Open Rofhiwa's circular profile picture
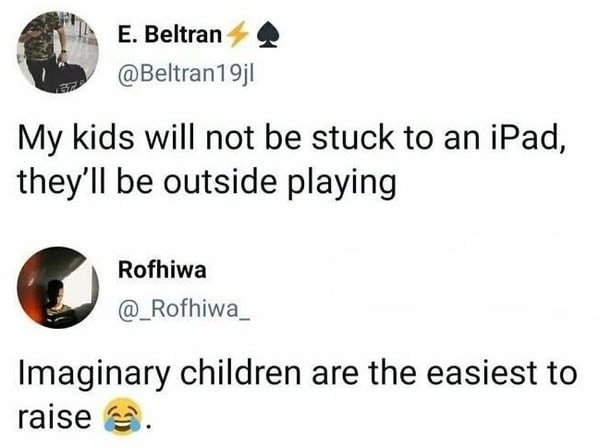This screenshot has width=599, height=448. click(x=58, y=288)
